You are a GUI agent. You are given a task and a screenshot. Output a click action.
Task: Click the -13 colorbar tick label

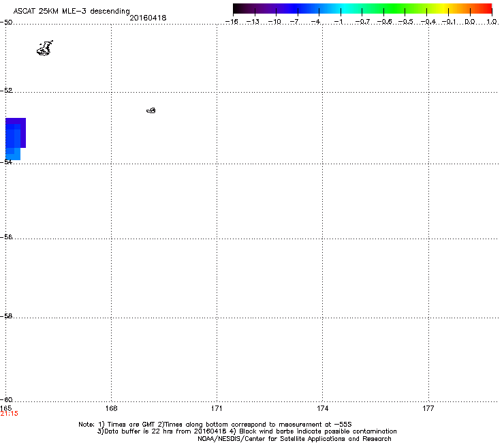point(253,22)
